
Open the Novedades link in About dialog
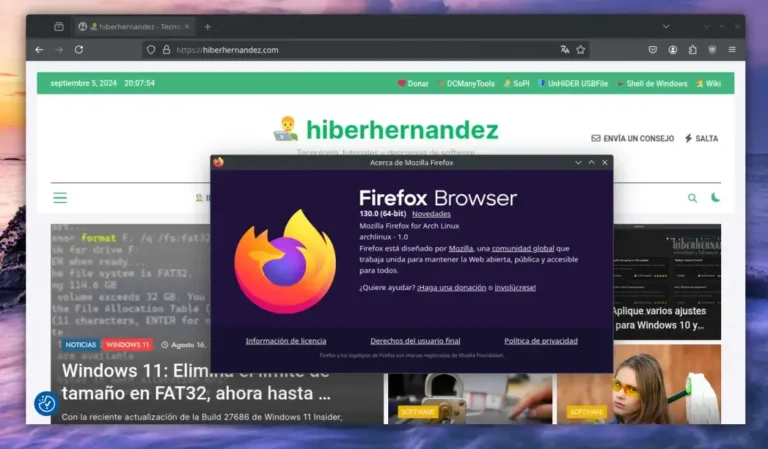(x=431, y=214)
